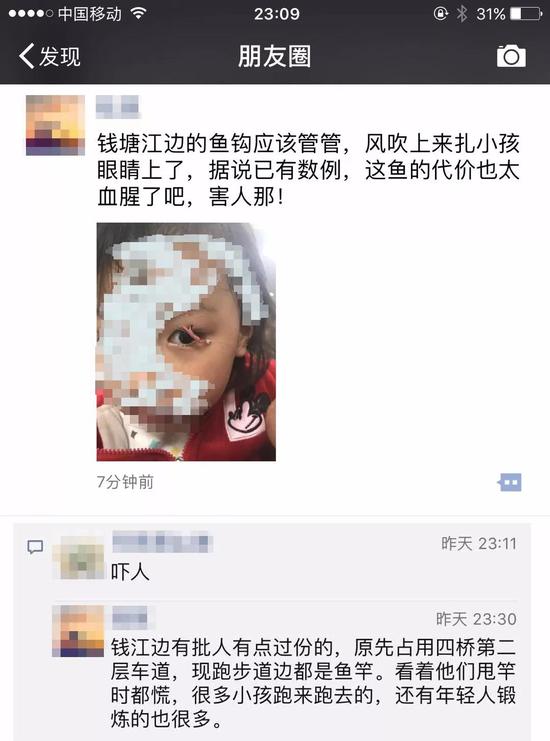This screenshot has width=550, height=741.
Task: Tap the camera icon to post a moment
Action: pyautogui.click(x=511, y=56)
